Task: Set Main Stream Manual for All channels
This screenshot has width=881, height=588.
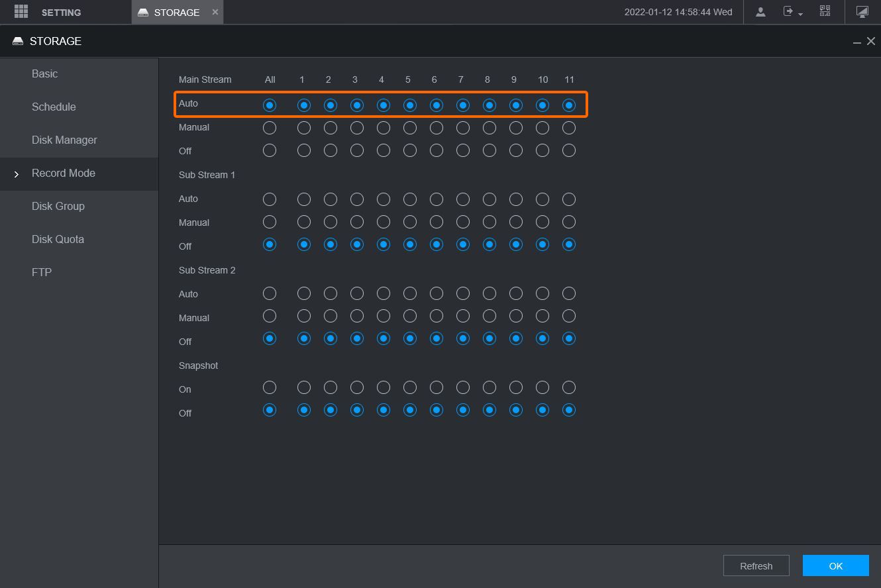Action: coord(270,128)
